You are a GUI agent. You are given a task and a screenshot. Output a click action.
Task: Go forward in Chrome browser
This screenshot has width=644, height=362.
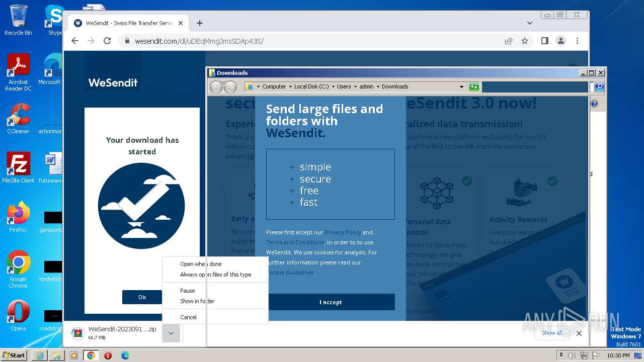(x=91, y=41)
